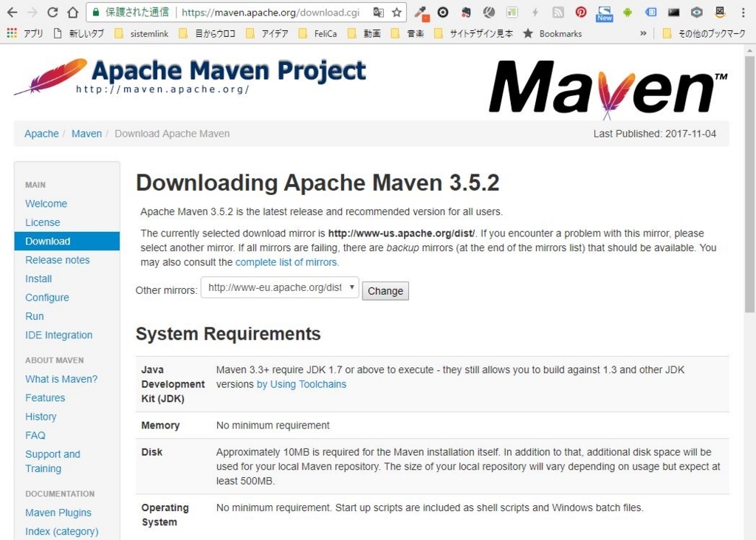Open IDE Integration in the sidebar
756x540 pixels.
59,335
